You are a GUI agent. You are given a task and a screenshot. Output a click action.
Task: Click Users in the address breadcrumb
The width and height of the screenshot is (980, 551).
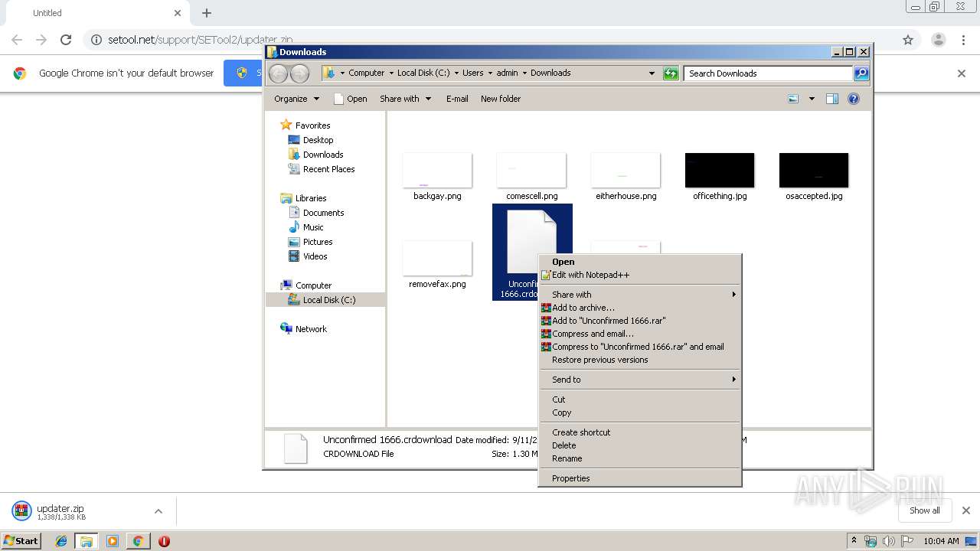click(x=472, y=73)
